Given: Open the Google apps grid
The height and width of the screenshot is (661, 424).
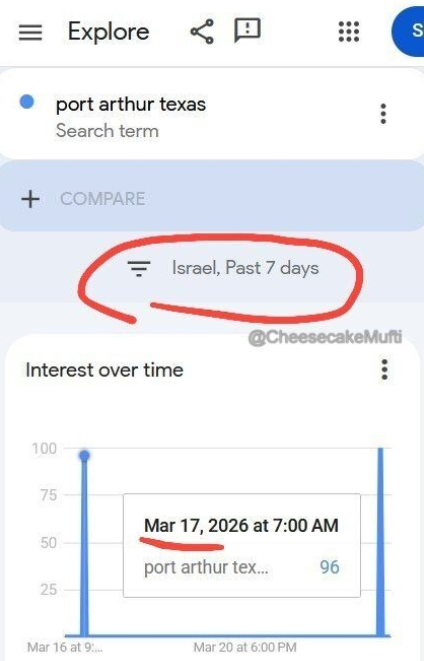Looking at the screenshot, I should (x=349, y=32).
